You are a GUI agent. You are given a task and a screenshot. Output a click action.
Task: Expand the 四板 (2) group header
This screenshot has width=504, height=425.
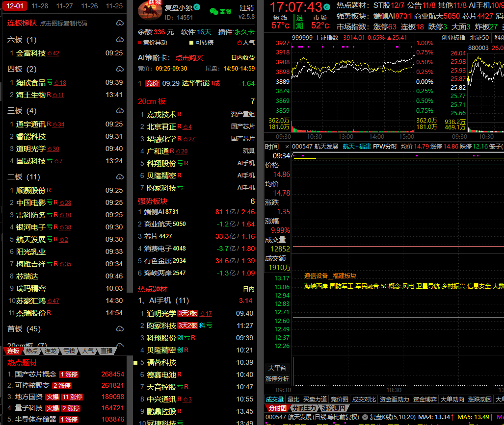pos(22,69)
